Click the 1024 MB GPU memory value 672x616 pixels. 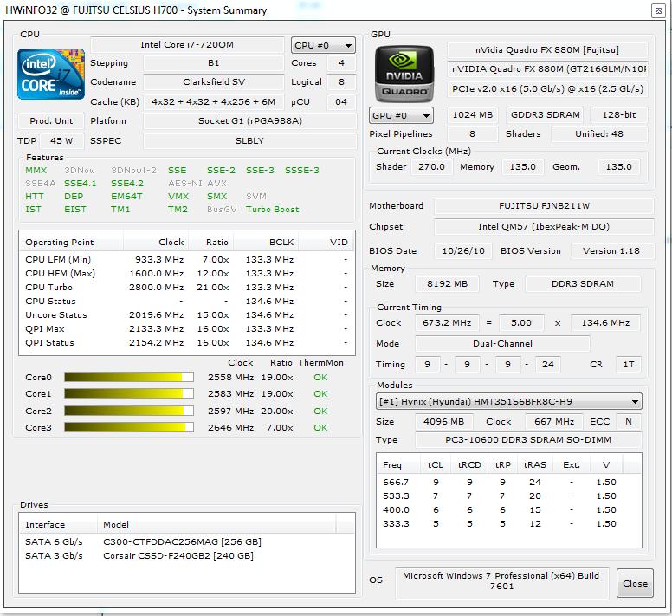pyautogui.click(x=472, y=115)
